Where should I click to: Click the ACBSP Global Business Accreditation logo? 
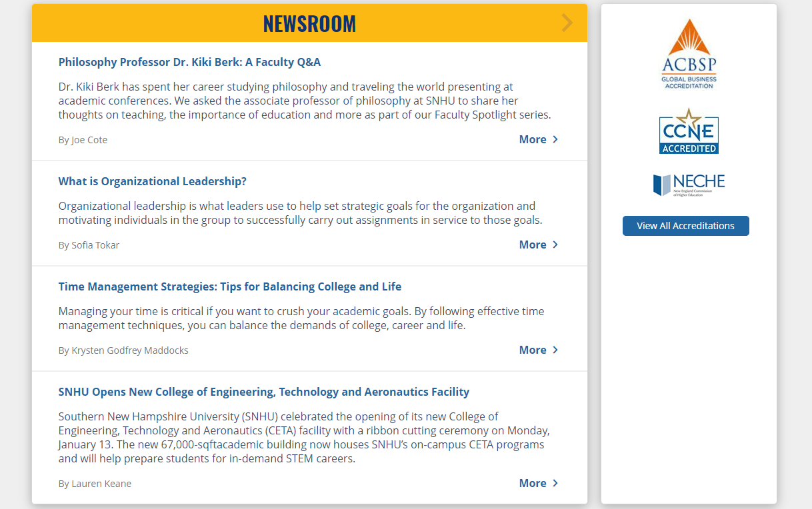click(689, 54)
